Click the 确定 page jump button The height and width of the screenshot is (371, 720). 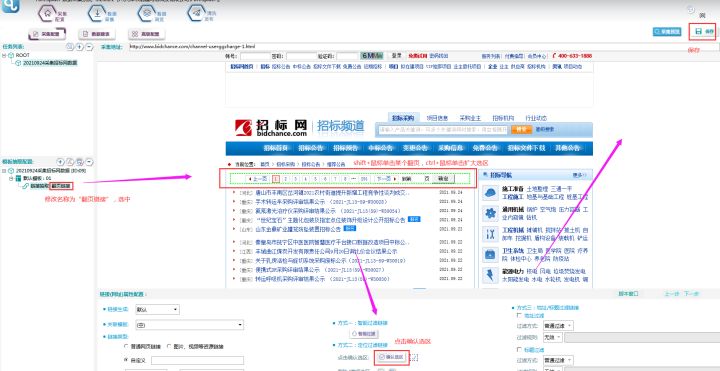coord(444,179)
